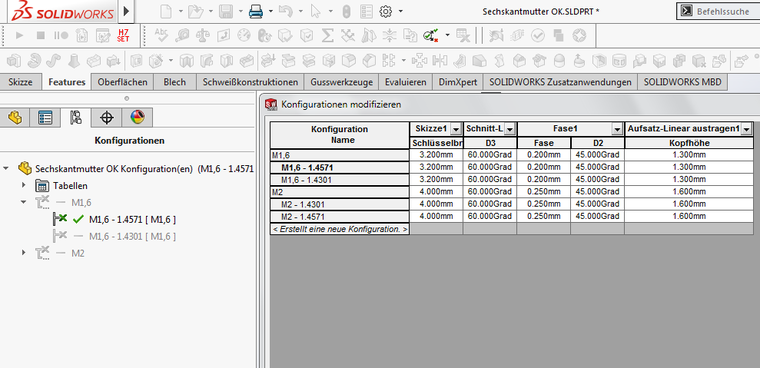
Task: Open the DisplayManager color ball tab icon
Action: click(137, 117)
